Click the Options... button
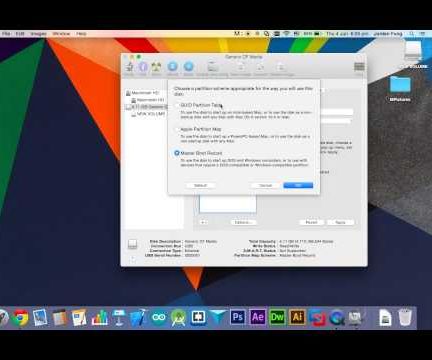The height and width of the screenshot is (360, 432). (244, 222)
